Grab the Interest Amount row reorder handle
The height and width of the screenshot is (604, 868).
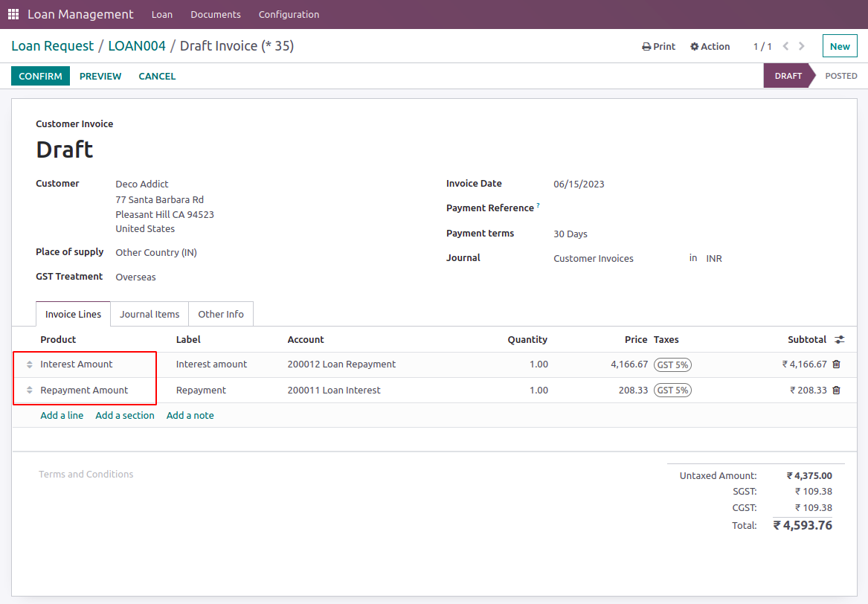[x=29, y=364]
